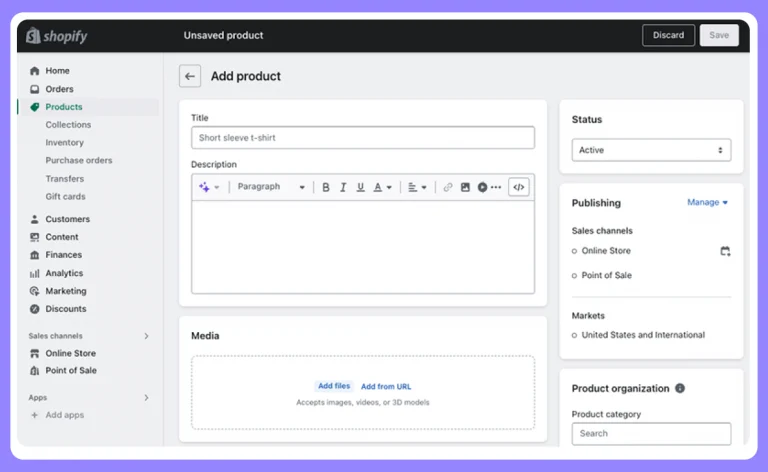Click the Marketing target icon
The image size is (768, 472).
pos(34,291)
